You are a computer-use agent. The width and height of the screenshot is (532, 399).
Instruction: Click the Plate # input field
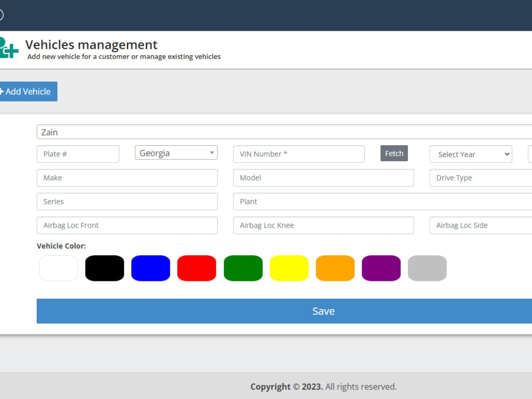coord(78,154)
